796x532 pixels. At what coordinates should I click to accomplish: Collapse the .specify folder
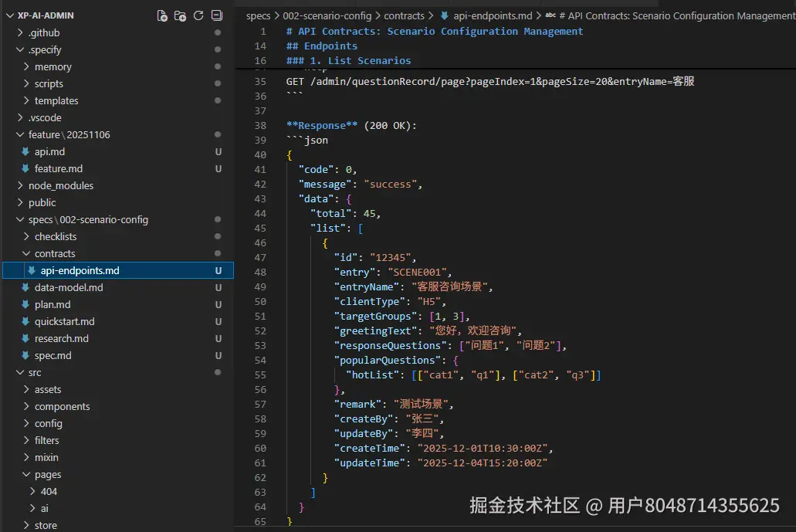20,49
